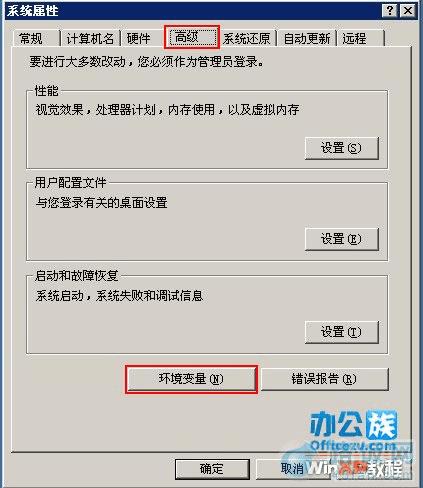Confirm with the 确定 button

pyautogui.click(x=212, y=469)
